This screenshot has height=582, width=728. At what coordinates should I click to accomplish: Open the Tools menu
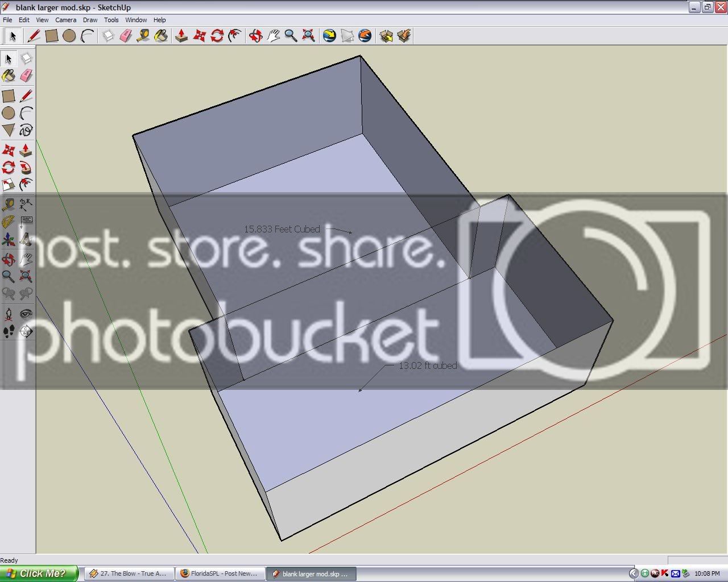(x=111, y=20)
